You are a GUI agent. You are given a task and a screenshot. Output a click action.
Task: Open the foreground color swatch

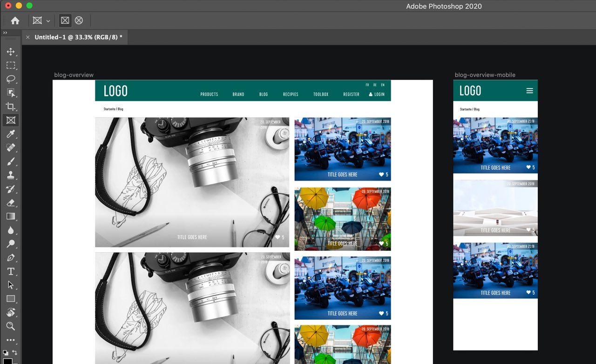pos(7,361)
